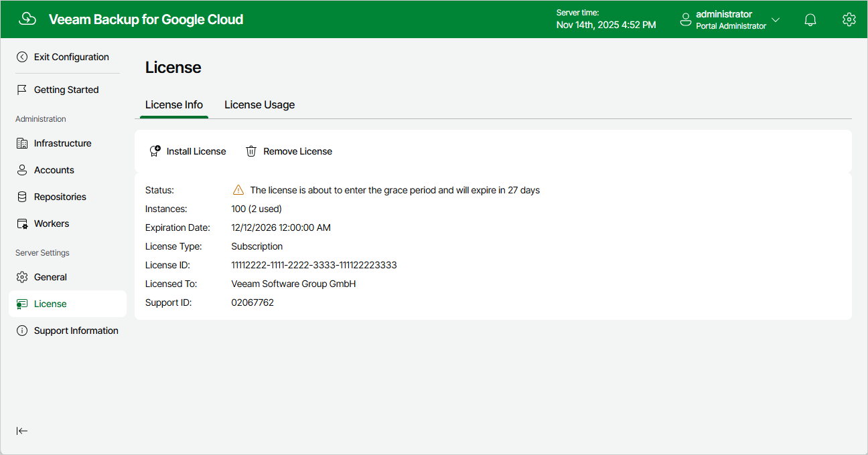Click the License Type: field label
868x455 pixels.
pos(173,246)
